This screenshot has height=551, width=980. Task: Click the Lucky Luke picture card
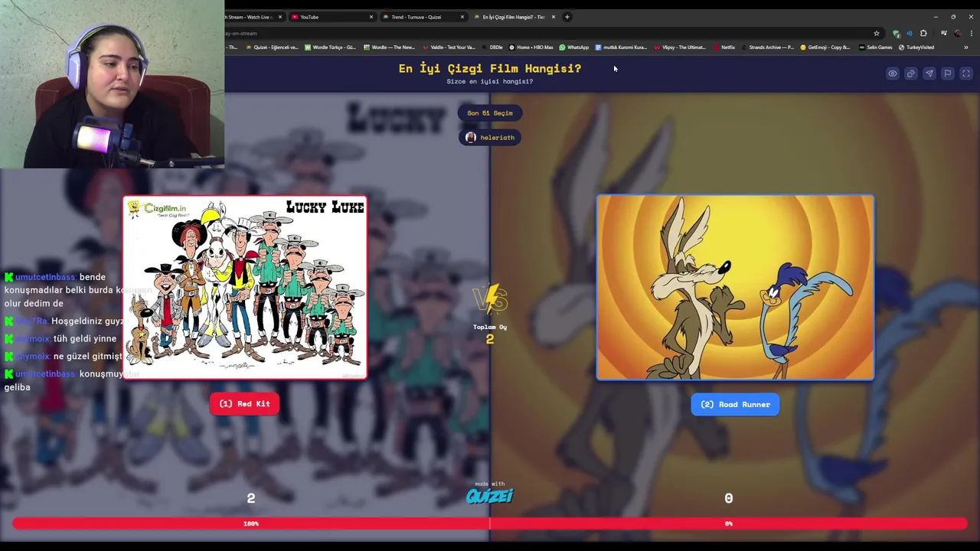coord(245,287)
